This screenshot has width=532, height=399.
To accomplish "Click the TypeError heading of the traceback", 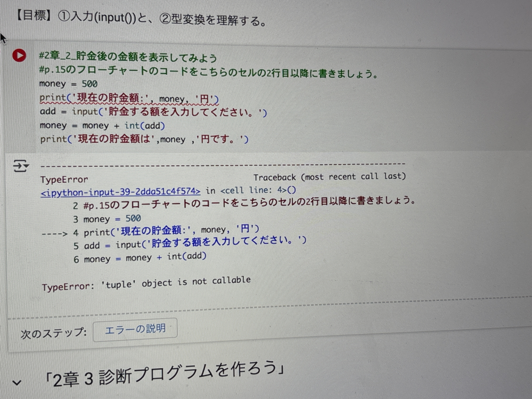I will [64, 179].
